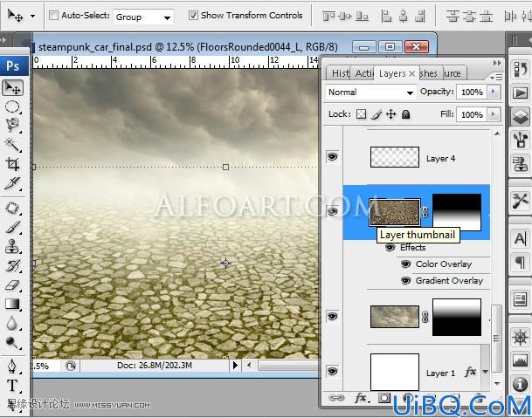Open the Add layer style fx button

click(362, 398)
